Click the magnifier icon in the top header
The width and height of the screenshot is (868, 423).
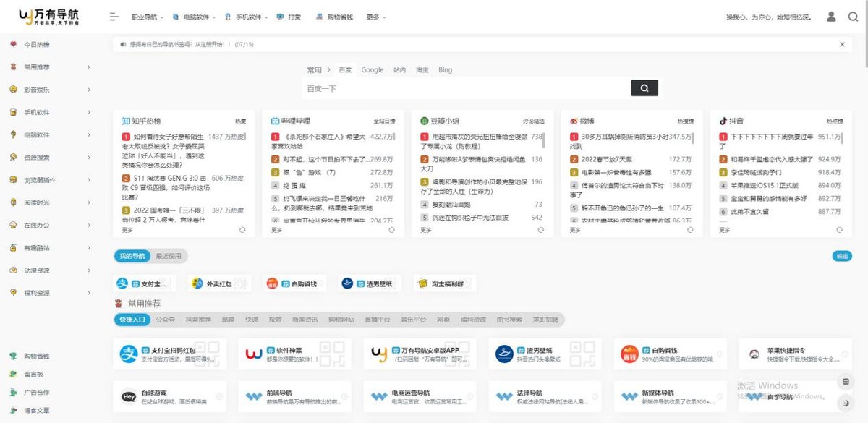pyautogui.click(x=853, y=17)
